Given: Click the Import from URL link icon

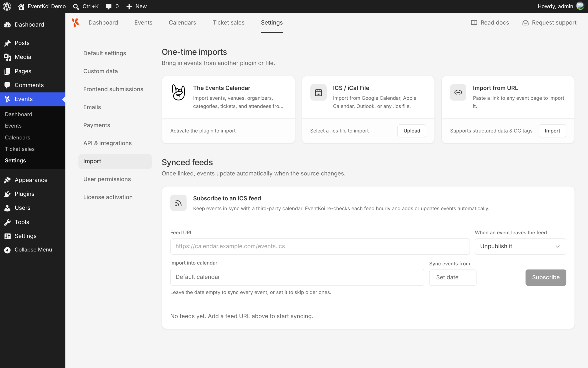Looking at the screenshot, I should [x=458, y=92].
